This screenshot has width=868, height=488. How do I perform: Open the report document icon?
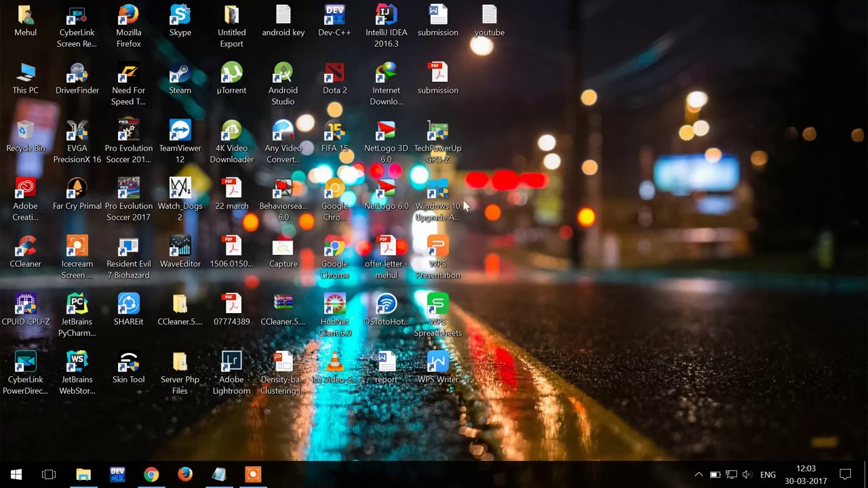click(386, 367)
